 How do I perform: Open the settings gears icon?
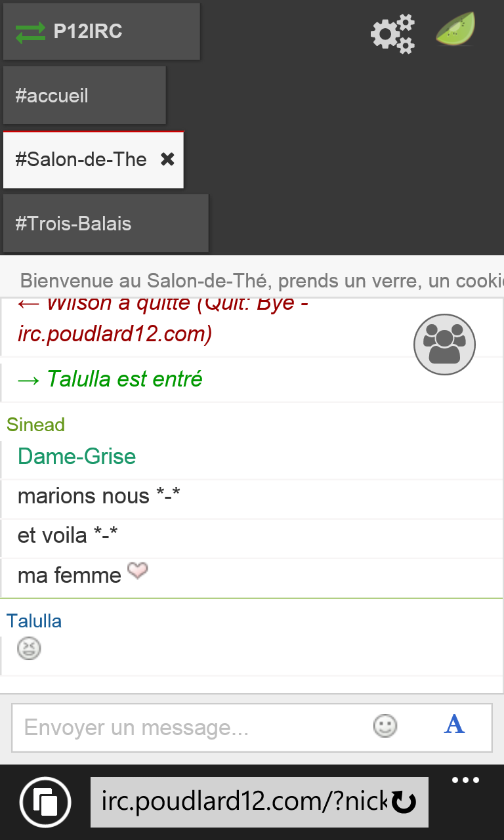click(x=392, y=33)
